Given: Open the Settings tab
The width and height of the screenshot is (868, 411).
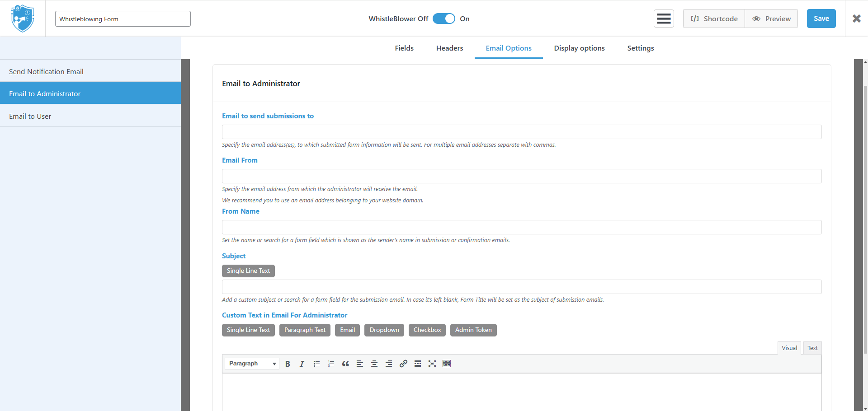Looking at the screenshot, I should pyautogui.click(x=641, y=48).
